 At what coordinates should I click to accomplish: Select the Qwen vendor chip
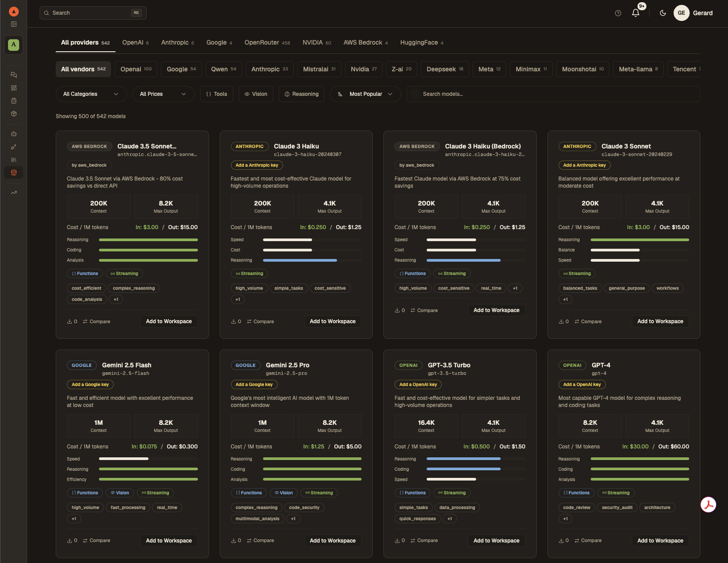coord(224,69)
